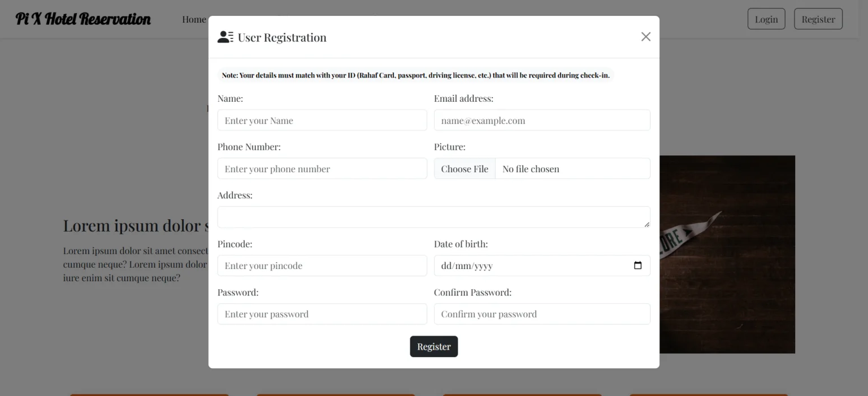Go to the Home nav link

click(194, 19)
